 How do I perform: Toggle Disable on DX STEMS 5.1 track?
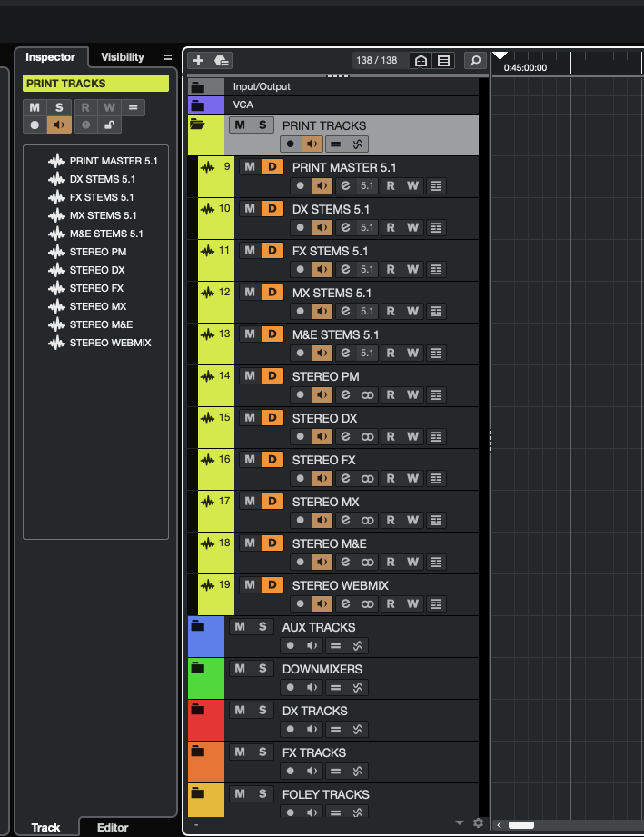coord(272,209)
